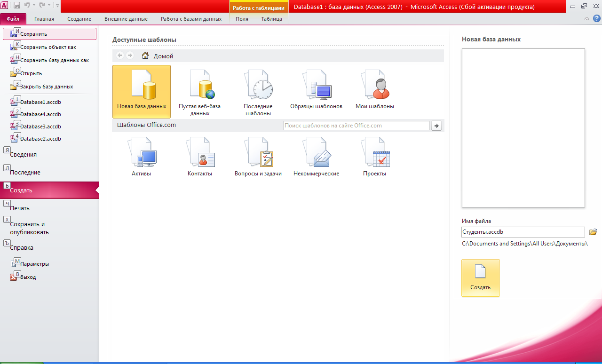Switch to the Внешние данные tab
The image size is (602, 364).
pyautogui.click(x=126, y=19)
